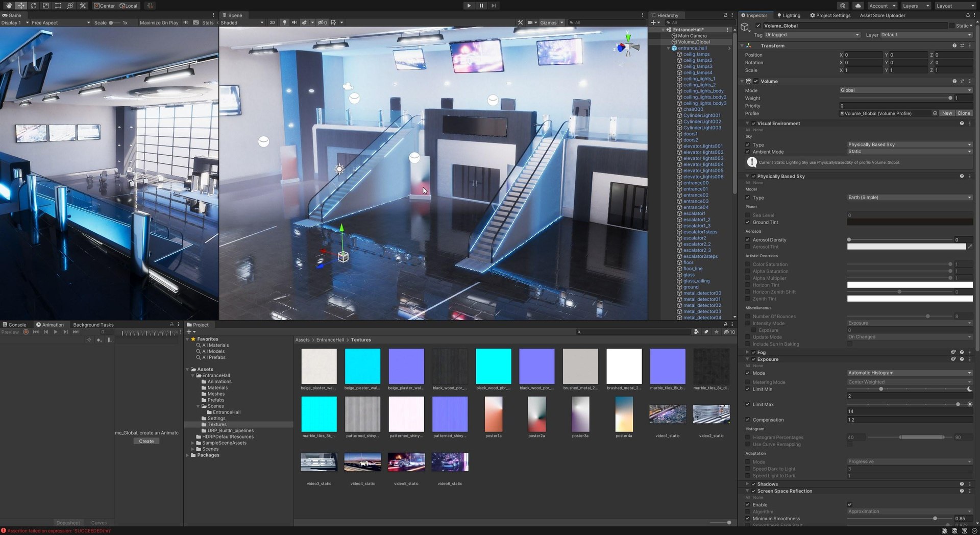The height and width of the screenshot is (535, 980).
Task: Open the Volume Mode Global dropdown
Action: (906, 90)
